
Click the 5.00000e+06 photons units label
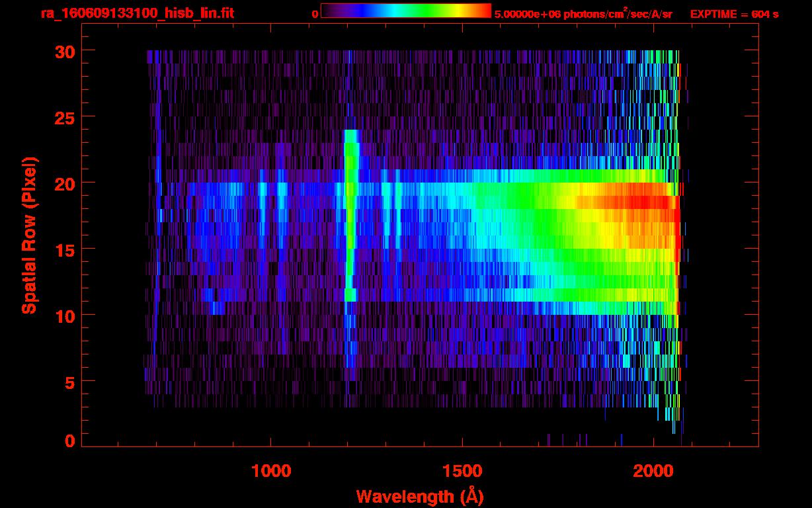tap(583, 14)
